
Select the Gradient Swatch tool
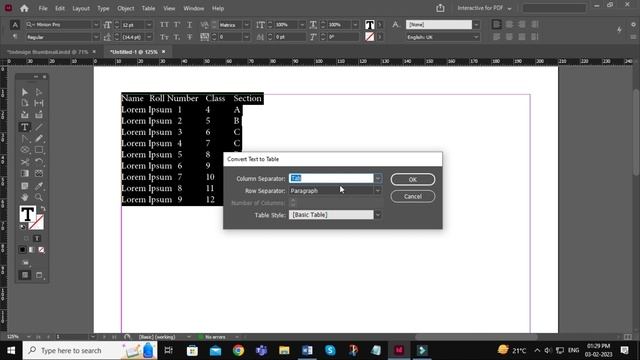tap(24, 173)
